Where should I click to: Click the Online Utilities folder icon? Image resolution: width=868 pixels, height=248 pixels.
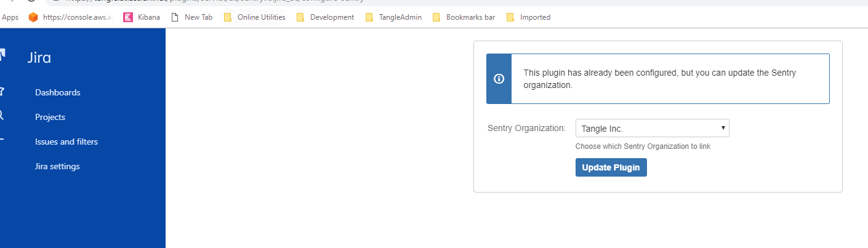(228, 17)
